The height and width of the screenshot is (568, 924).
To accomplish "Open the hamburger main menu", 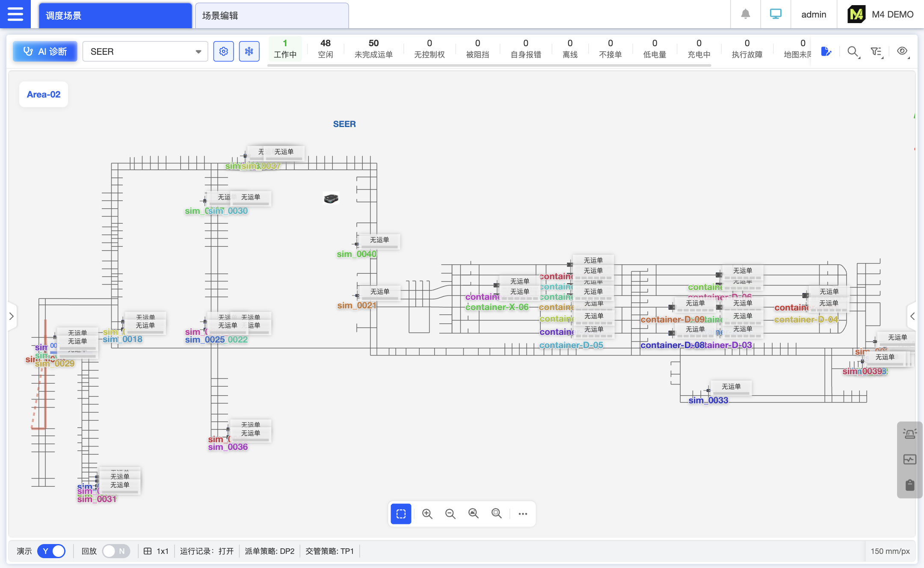I will click(15, 14).
